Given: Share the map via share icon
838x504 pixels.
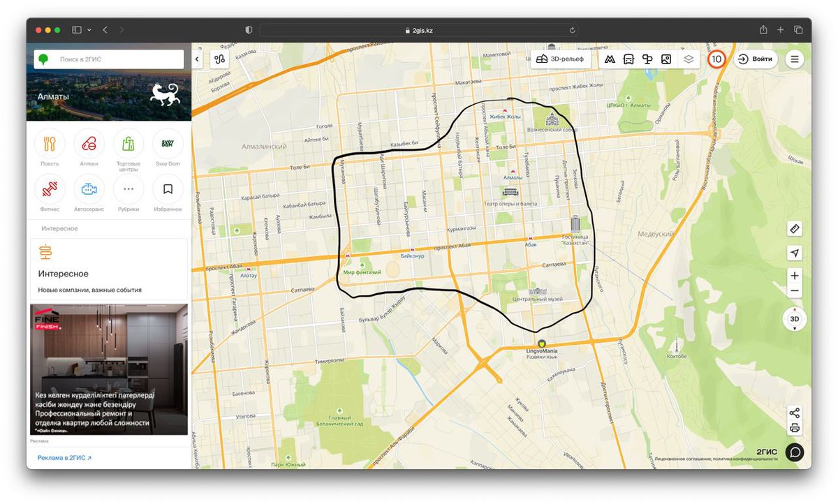Looking at the screenshot, I should [x=794, y=413].
